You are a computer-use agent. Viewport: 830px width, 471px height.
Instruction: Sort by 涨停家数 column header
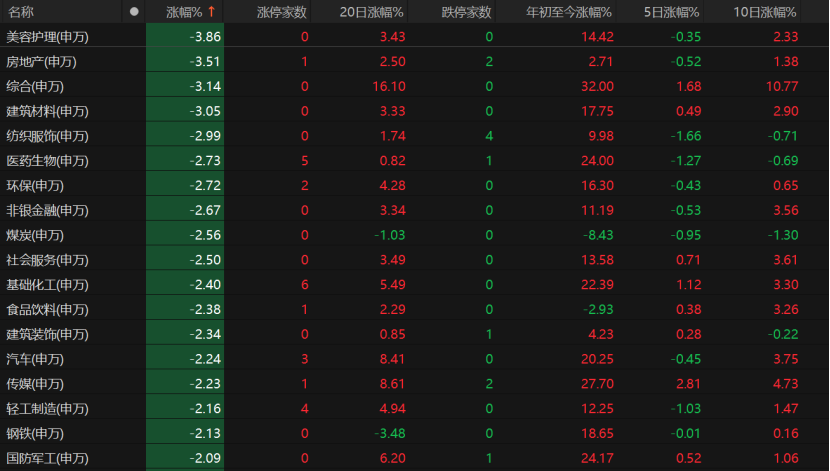pos(282,12)
